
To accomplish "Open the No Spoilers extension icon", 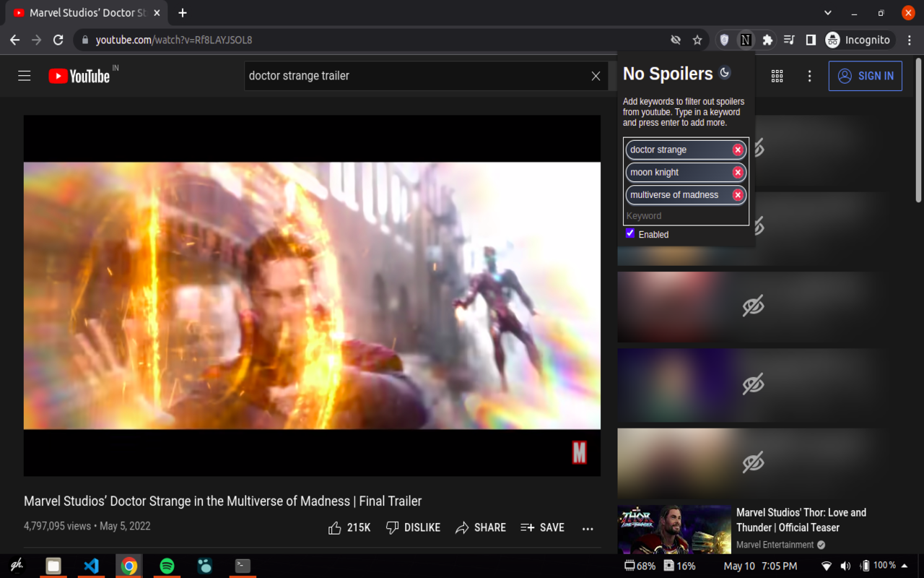I will tap(746, 40).
